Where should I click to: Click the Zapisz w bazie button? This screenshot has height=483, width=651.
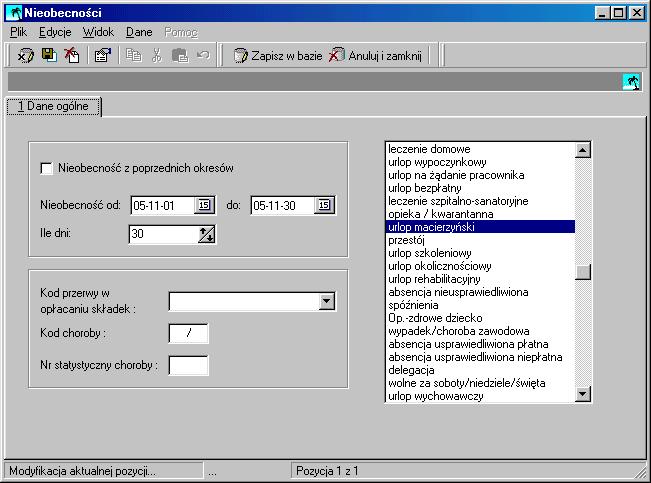(278, 55)
